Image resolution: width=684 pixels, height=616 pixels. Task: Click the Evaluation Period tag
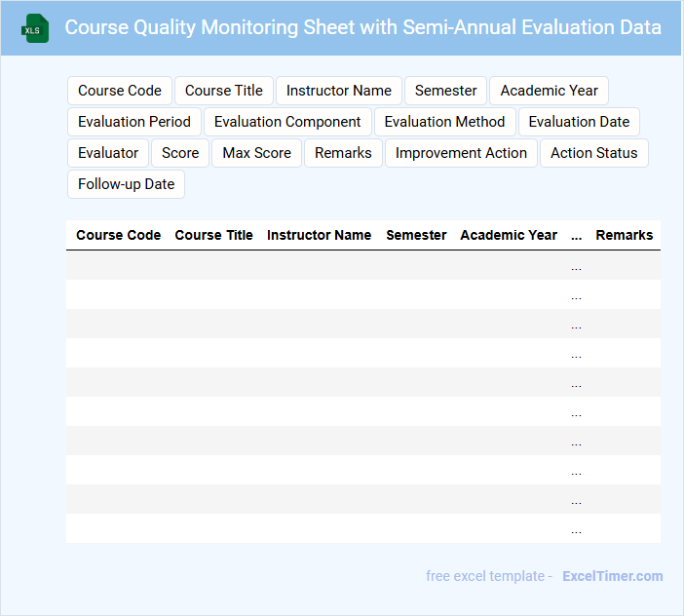pyautogui.click(x=134, y=122)
